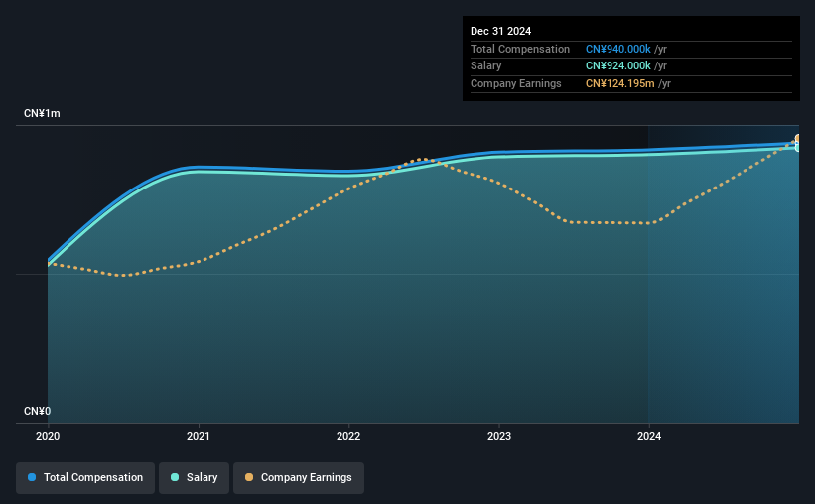Select the 2022 x-axis label
The height and width of the screenshot is (504, 815).
(x=348, y=436)
